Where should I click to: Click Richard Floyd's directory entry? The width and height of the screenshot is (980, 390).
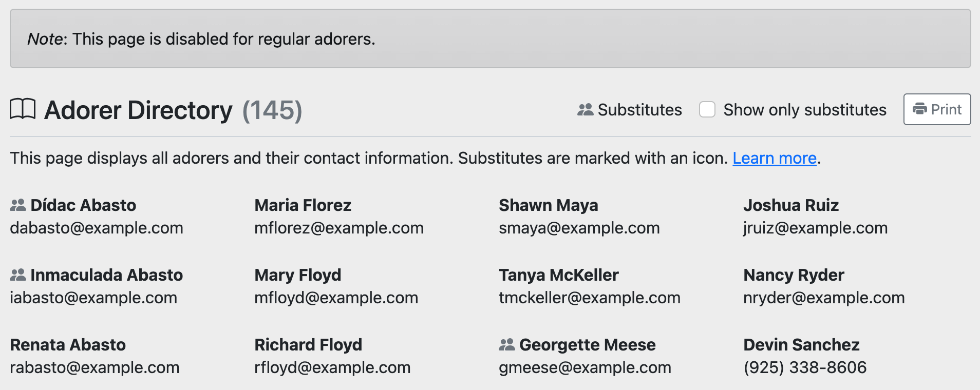308,345
